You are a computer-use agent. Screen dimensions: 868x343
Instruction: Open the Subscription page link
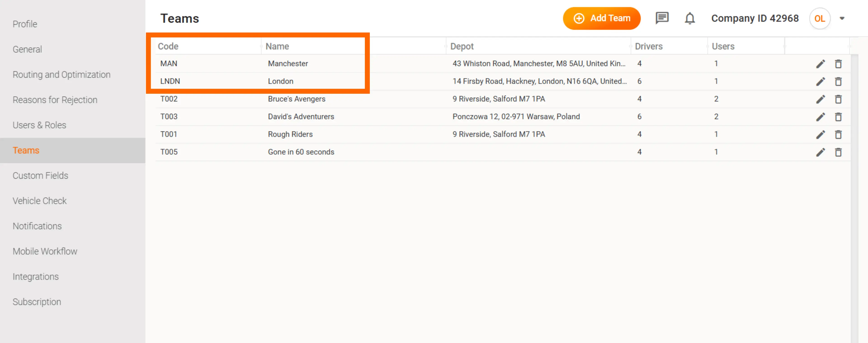(37, 302)
